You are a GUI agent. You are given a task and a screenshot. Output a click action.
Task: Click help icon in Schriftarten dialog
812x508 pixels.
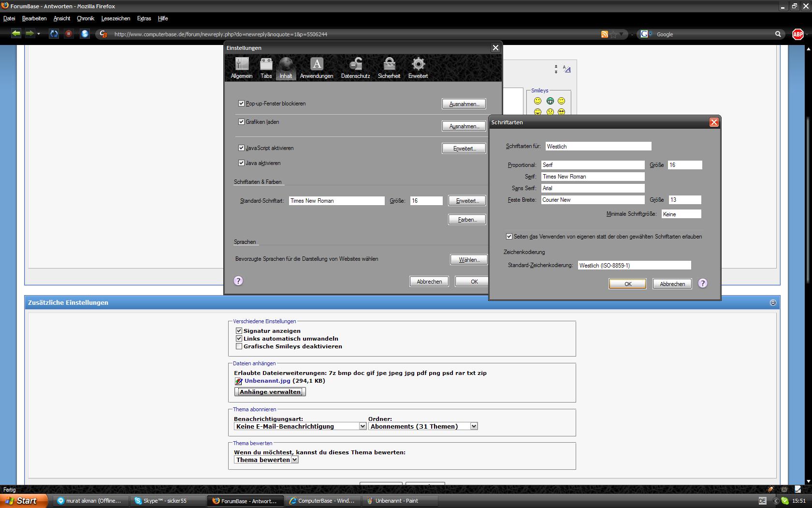click(x=703, y=283)
